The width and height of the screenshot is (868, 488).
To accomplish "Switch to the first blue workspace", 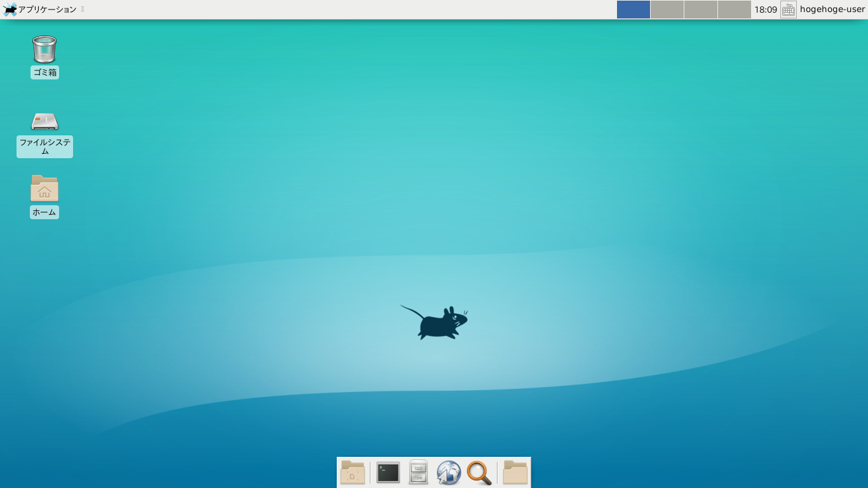I will [634, 10].
